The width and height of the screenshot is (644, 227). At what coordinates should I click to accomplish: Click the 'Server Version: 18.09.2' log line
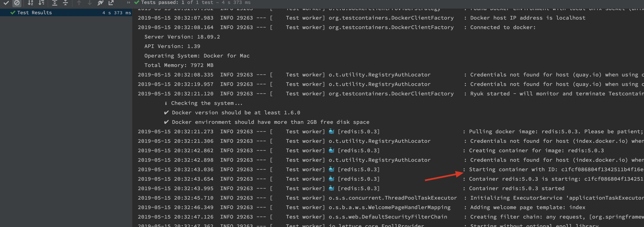[x=182, y=37]
